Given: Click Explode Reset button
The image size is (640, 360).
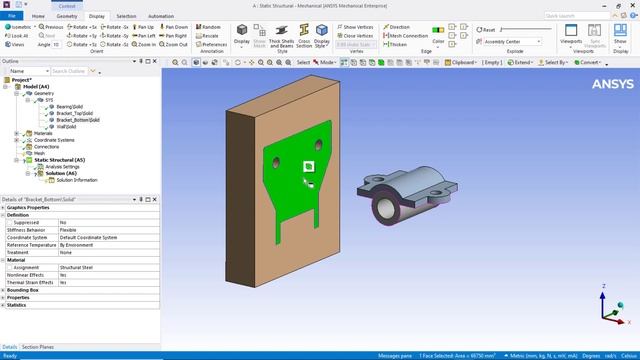Looking at the screenshot, I should point(486,30).
